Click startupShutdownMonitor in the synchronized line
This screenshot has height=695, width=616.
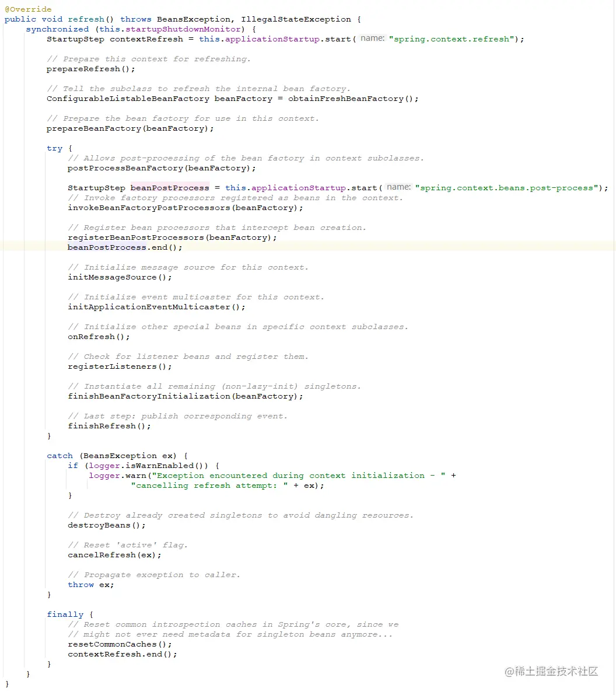[x=183, y=29]
